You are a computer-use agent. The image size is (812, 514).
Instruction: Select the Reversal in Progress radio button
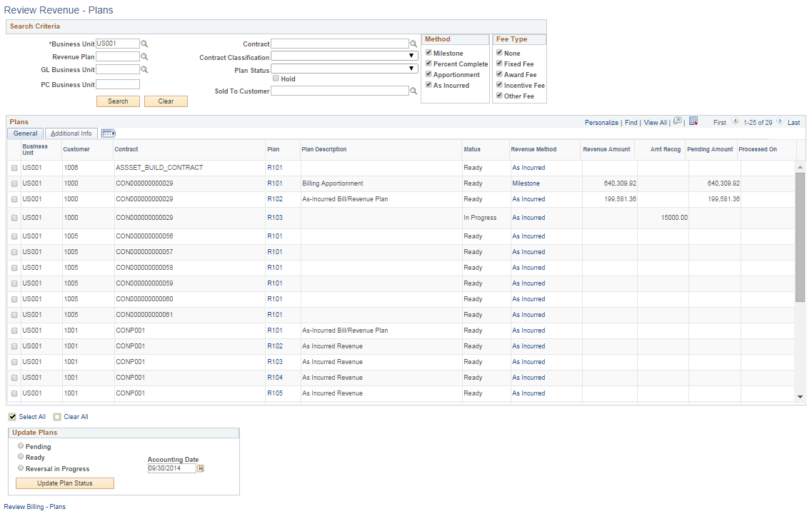click(21, 468)
